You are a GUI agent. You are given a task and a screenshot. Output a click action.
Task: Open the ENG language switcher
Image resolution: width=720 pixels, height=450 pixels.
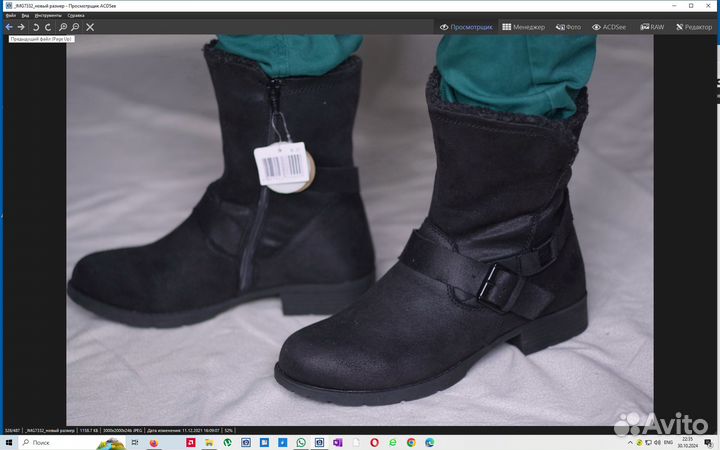[669, 443]
